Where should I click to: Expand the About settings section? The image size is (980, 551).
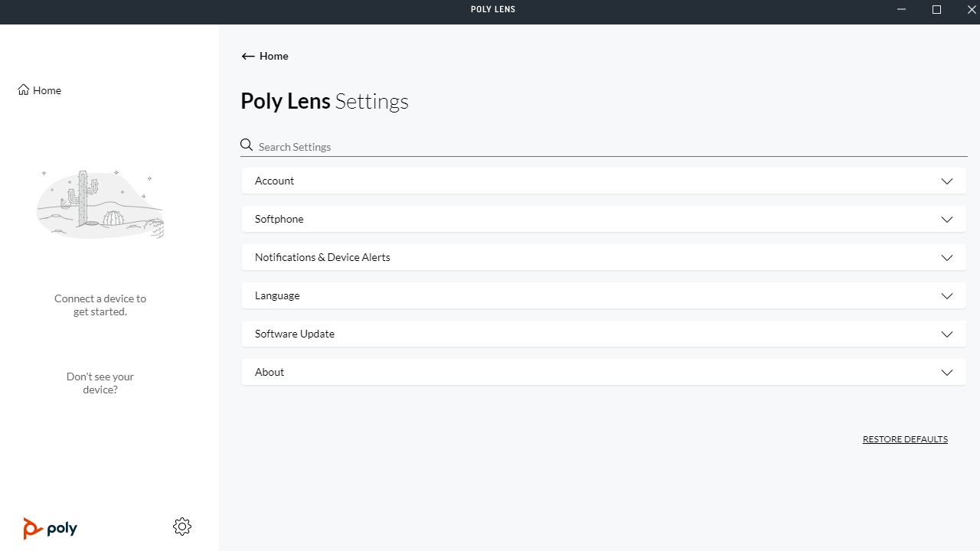(603, 372)
